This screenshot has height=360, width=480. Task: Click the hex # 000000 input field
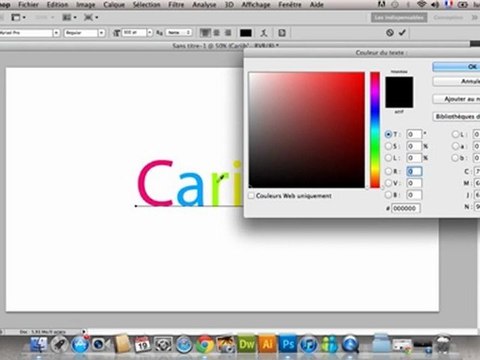tap(406, 208)
